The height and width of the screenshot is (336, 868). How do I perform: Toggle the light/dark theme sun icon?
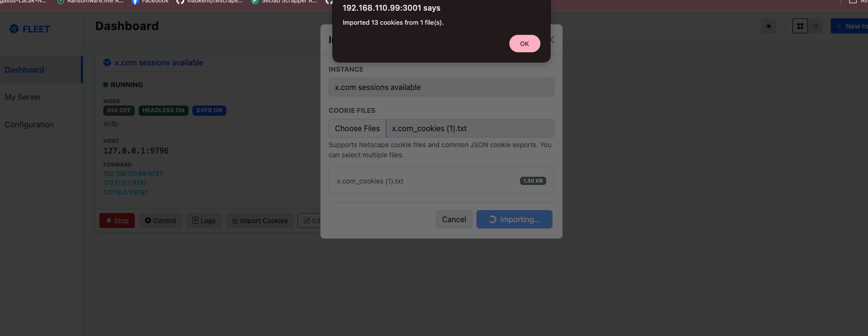tap(769, 26)
